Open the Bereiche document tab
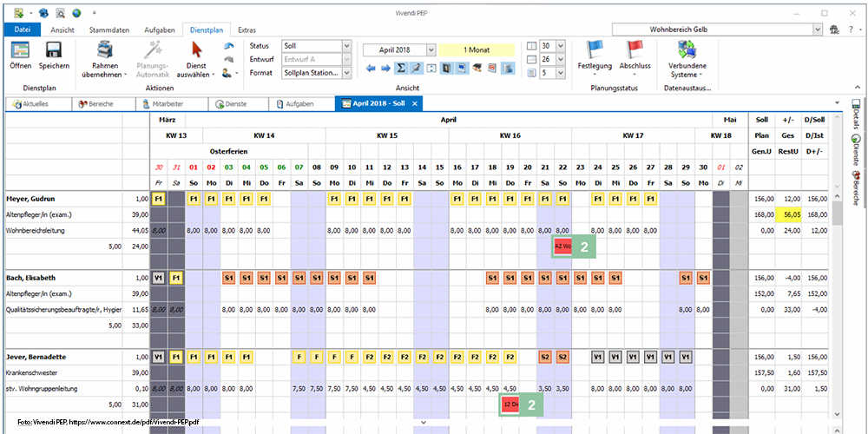The height and width of the screenshot is (434, 868). point(104,103)
